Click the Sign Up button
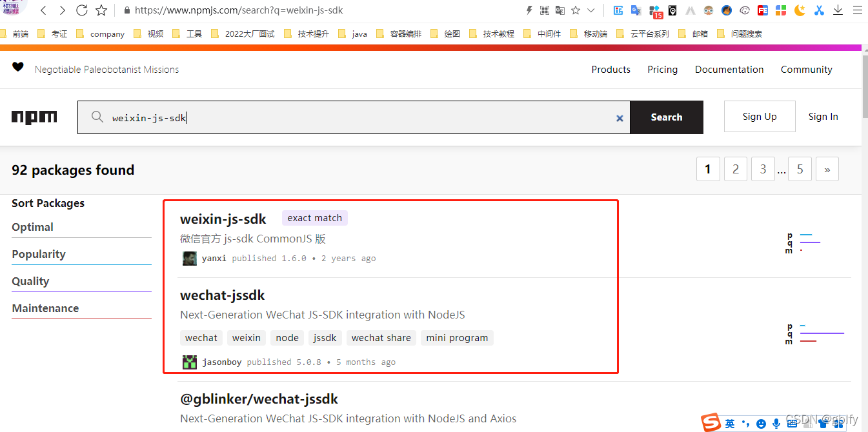 pyautogui.click(x=760, y=117)
